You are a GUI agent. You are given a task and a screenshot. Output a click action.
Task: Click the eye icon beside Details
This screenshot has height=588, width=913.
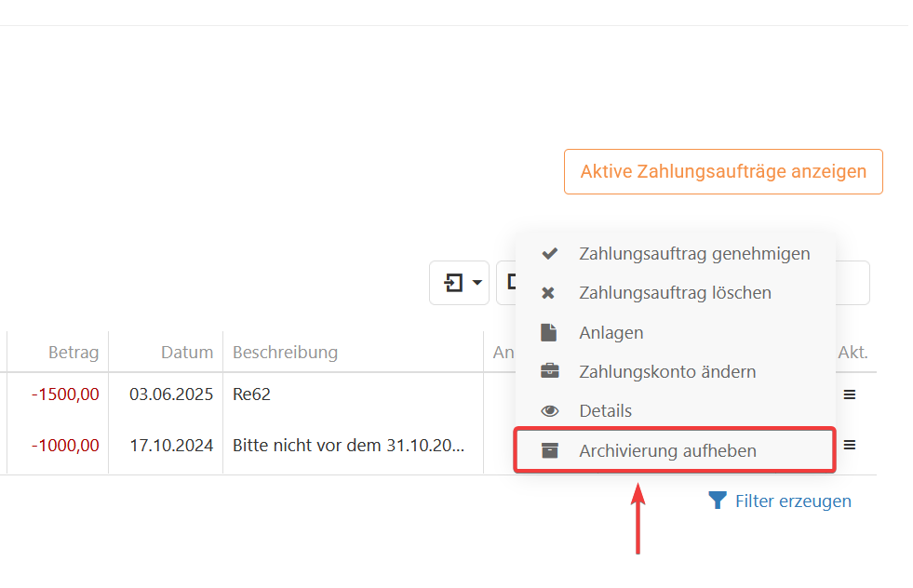coord(550,411)
